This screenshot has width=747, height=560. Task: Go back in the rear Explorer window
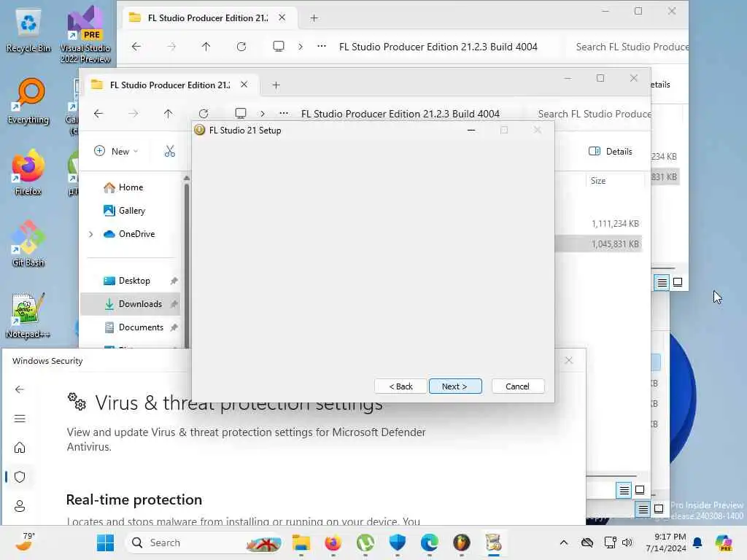pos(136,46)
